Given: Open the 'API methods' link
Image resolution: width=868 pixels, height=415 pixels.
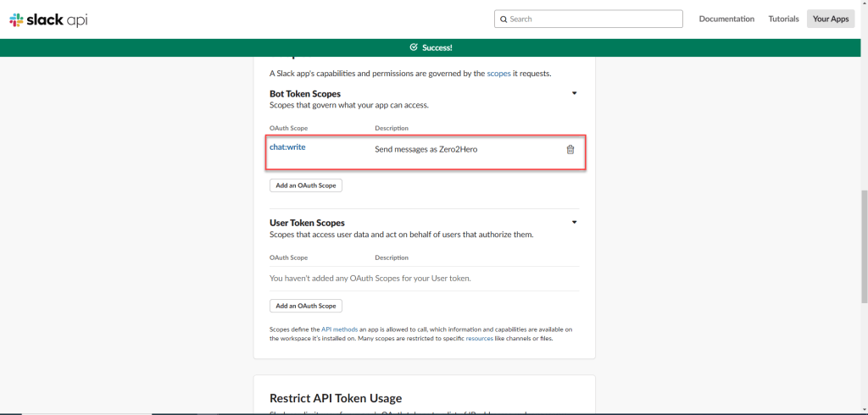Looking at the screenshot, I should point(339,329).
